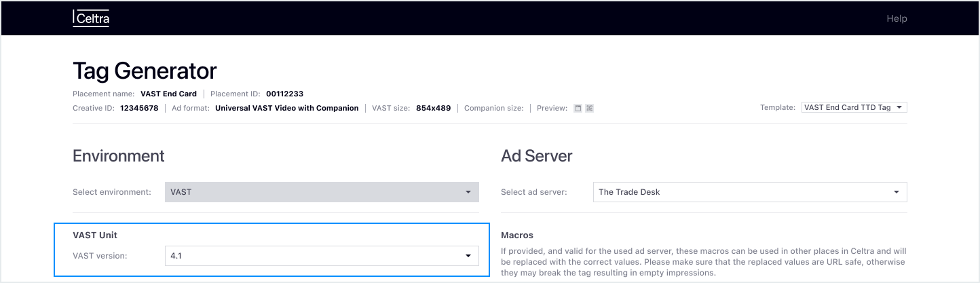This screenshot has width=980, height=283.
Task: Click the Universal VAST Video ad format
Action: coord(286,108)
